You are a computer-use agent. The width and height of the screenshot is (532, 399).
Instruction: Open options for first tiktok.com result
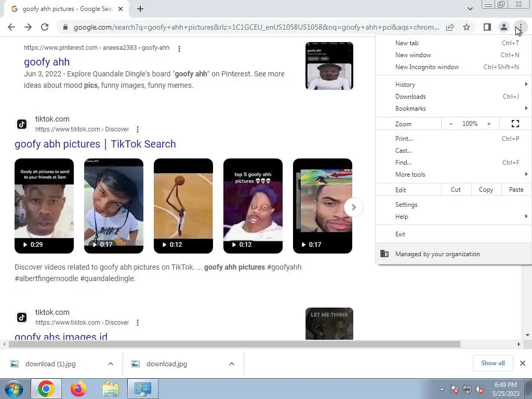(x=137, y=129)
